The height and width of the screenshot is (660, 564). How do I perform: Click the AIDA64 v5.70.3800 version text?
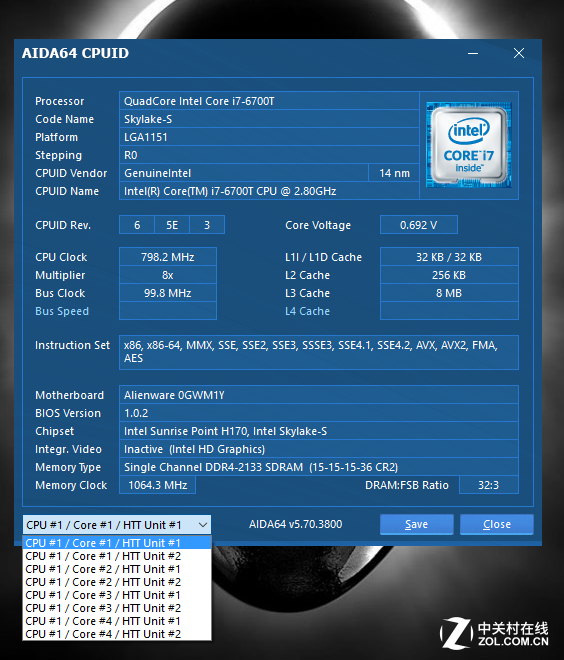click(295, 524)
